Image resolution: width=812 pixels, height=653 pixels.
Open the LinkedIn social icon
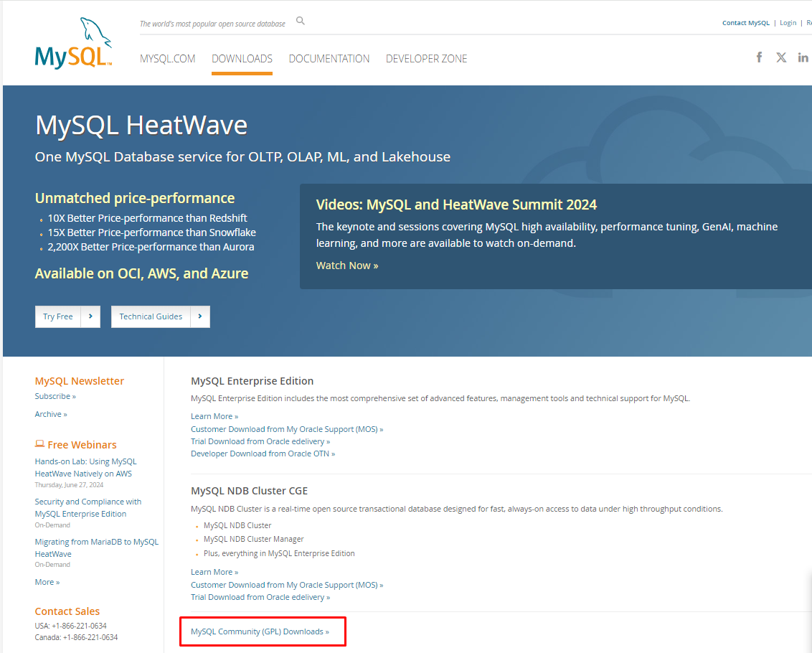click(803, 57)
